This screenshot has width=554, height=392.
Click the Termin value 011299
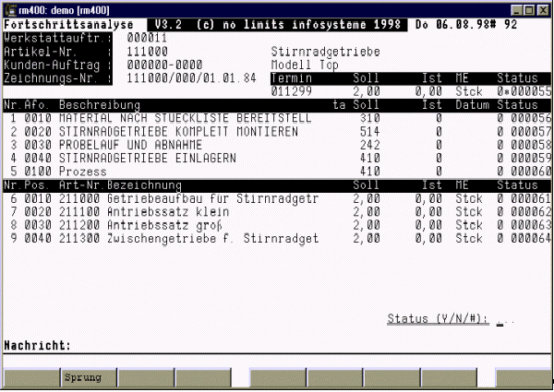(x=291, y=92)
